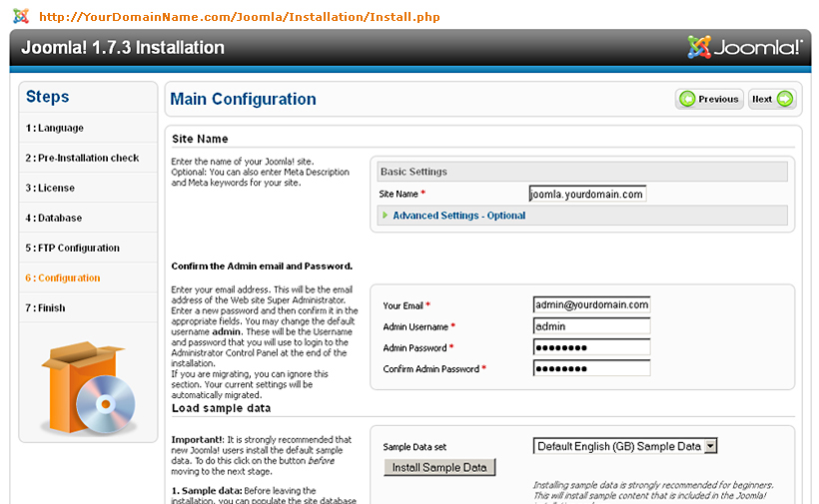
Task: Open step 1: Language
Action: click(54, 128)
